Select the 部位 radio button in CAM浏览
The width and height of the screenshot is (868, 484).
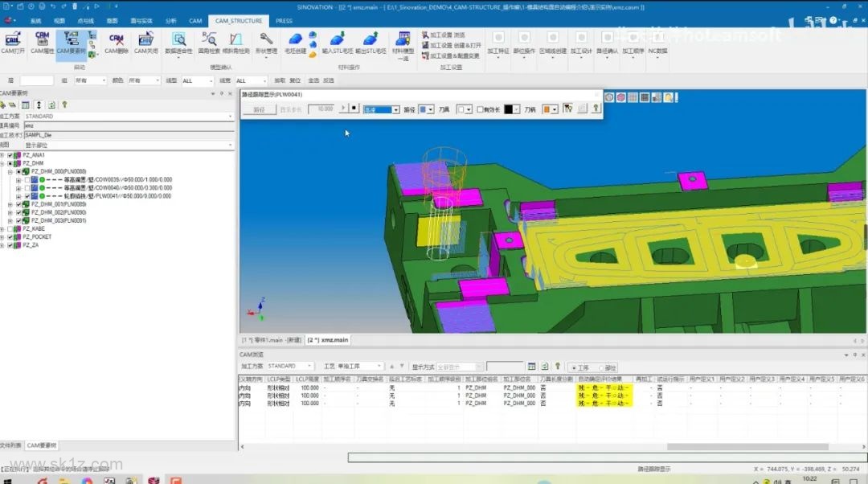(x=601, y=367)
